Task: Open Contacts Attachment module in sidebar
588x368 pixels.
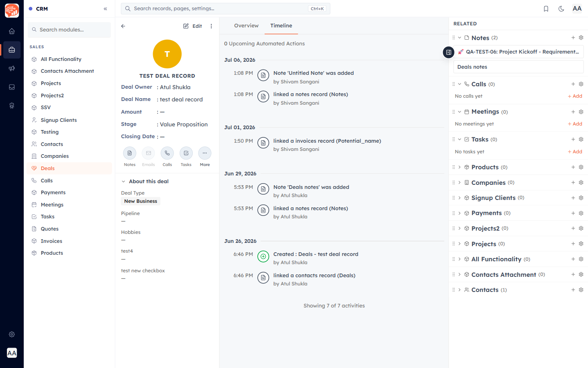Action: [69, 71]
